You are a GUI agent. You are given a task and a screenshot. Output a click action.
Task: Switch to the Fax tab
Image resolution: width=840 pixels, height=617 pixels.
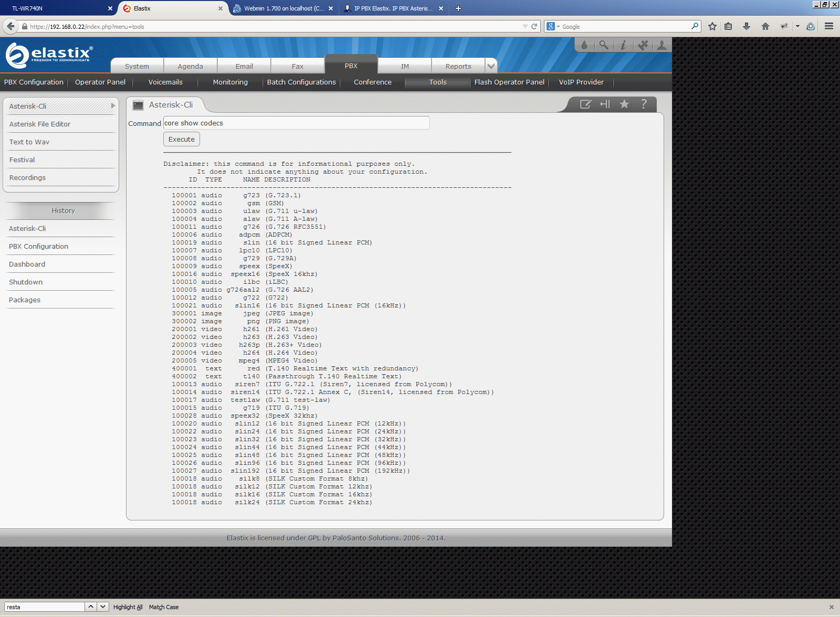[298, 66]
